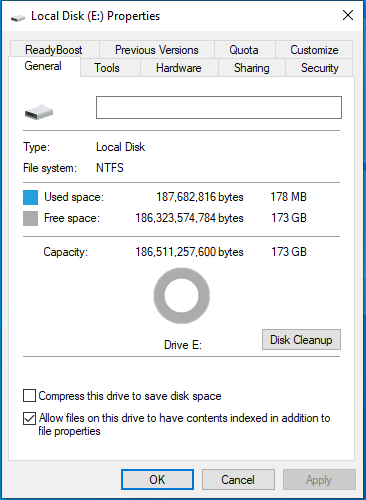Show the Sharing tab
Screen dimensions: 366x500
252,68
